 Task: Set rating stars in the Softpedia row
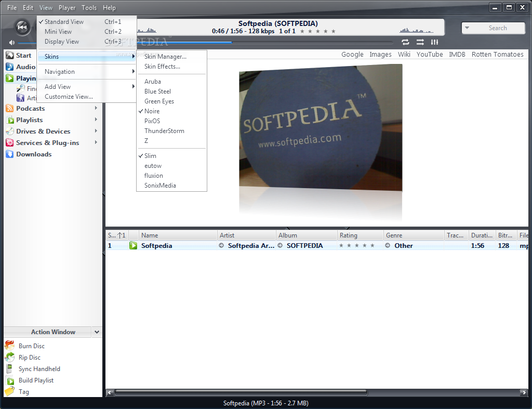pyautogui.click(x=356, y=245)
